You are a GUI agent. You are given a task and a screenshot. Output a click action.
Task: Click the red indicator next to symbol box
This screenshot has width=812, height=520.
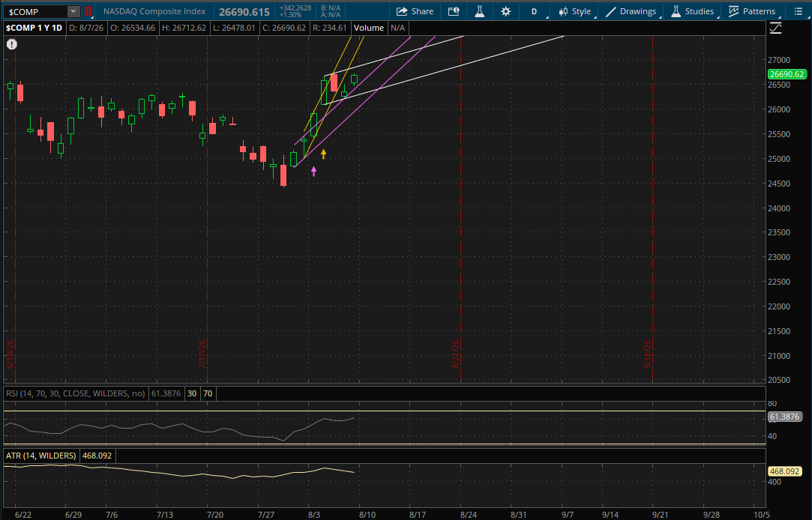coord(88,11)
